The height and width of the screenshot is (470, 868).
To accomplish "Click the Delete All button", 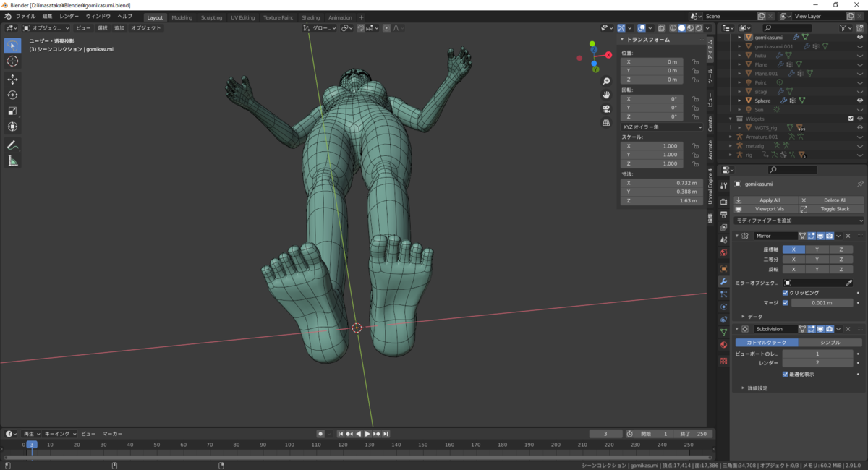I will coord(832,200).
